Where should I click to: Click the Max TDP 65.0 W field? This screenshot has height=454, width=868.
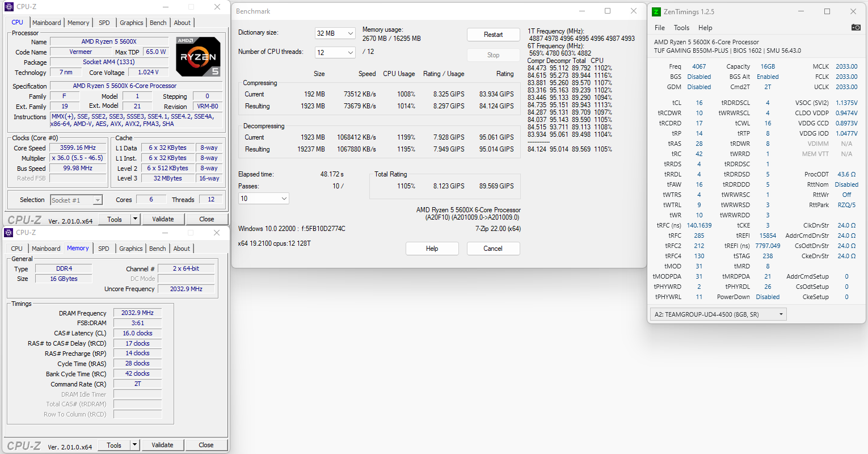(156, 52)
